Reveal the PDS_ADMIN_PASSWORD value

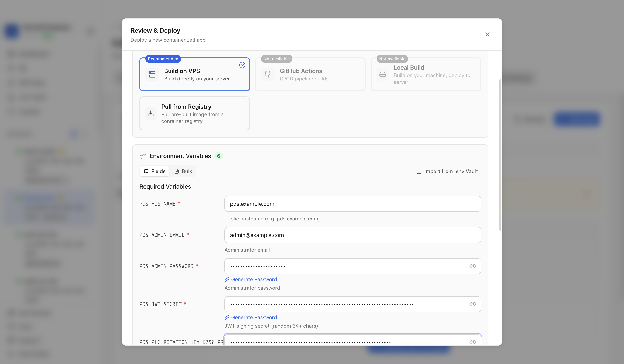(x=472, y=266)
